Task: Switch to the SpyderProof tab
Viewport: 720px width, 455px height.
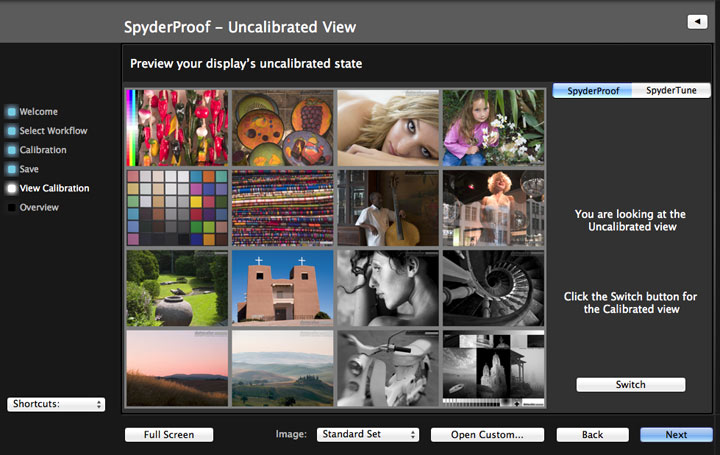Action: coord(592,90)
